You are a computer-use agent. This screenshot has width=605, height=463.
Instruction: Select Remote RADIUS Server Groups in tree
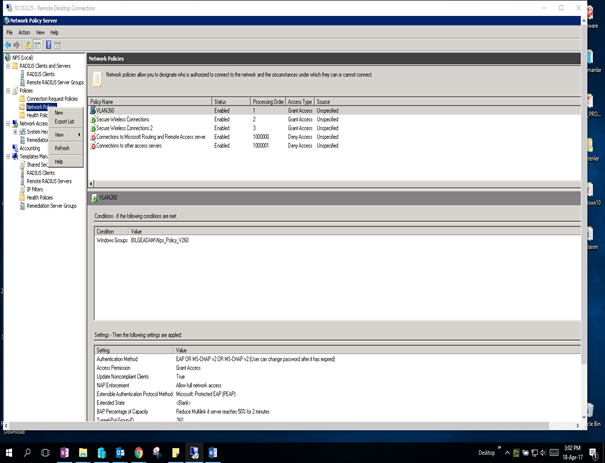tap(55, 82)
